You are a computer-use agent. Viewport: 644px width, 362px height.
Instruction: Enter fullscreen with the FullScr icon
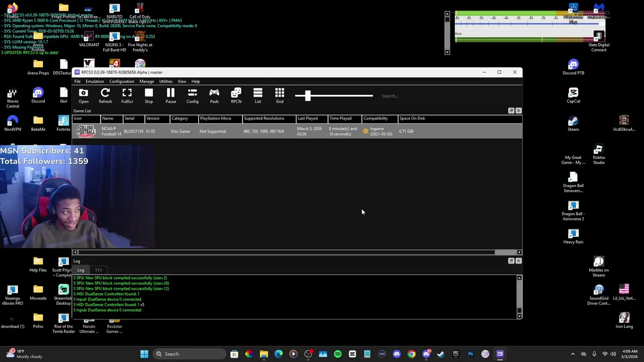(x=127, y=96)
